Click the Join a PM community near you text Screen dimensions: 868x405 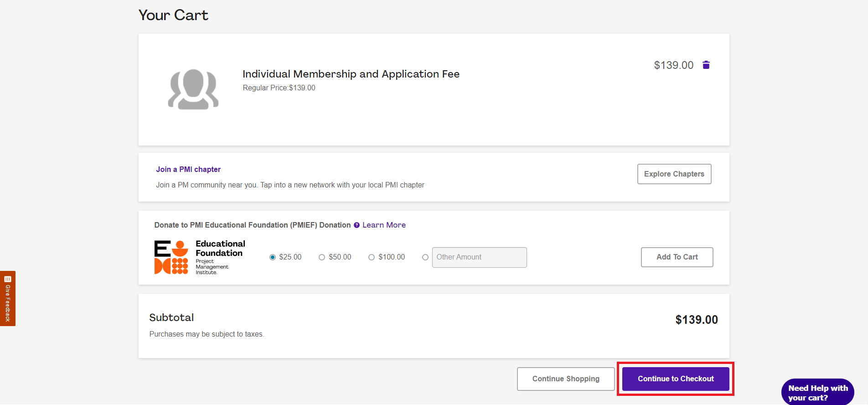pyautogui.click(x=290, y=185)
